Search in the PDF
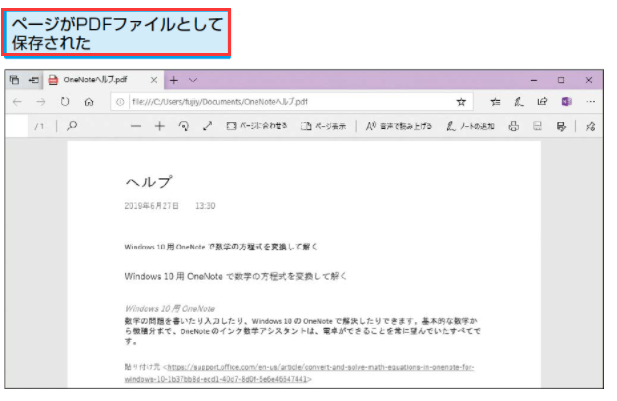617x401 pixels. [x=72, y=126]
